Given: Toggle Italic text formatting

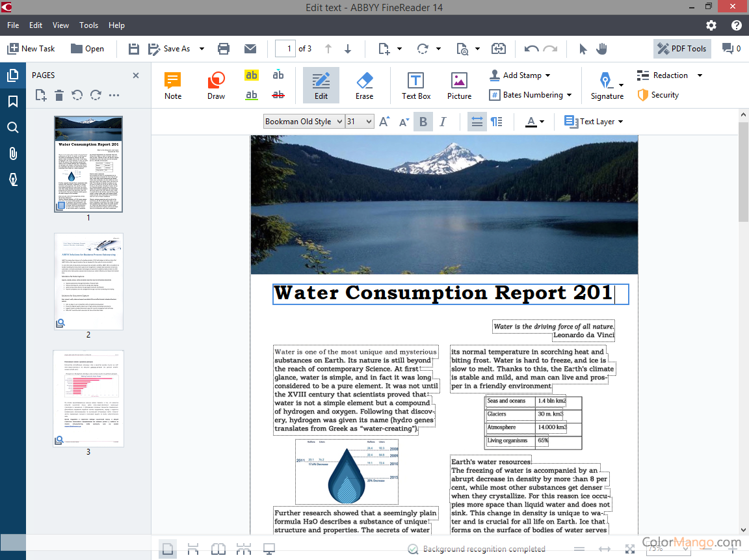Looking at the screenshot, I should pos(443,122).
